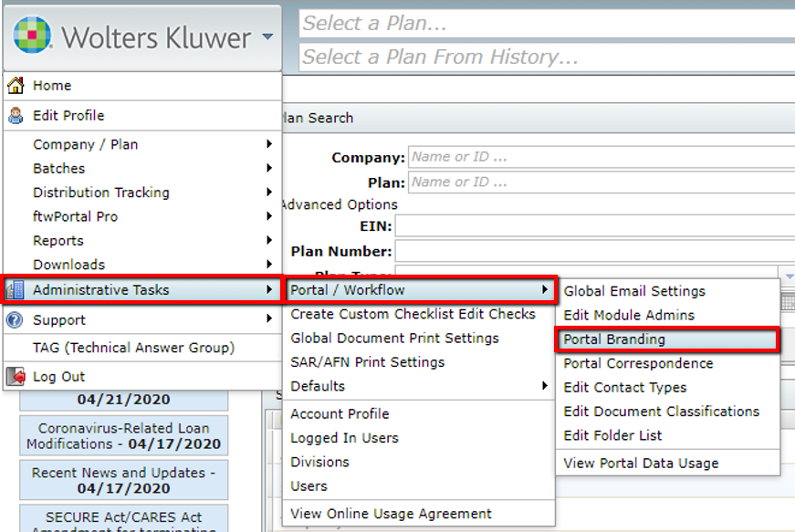Screen dimensions: 795x532
Task: Open Global Email Settings
Action: pos(668,291)
